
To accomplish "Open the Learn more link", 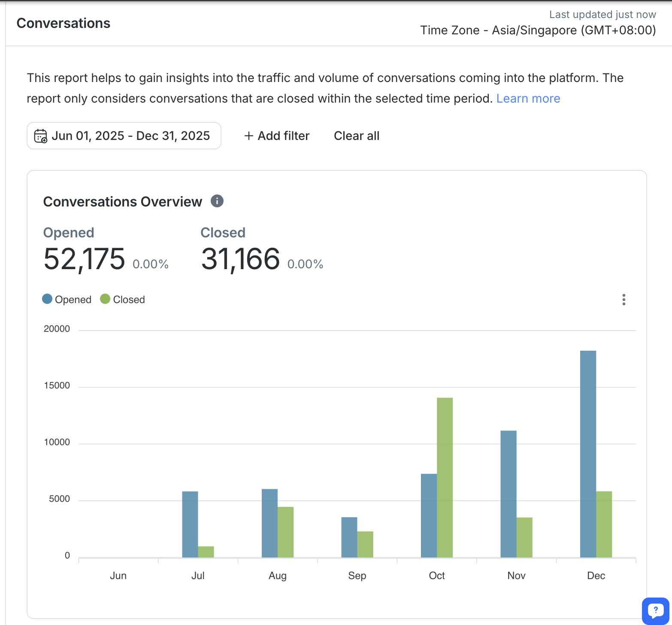I will pos(528,99).
